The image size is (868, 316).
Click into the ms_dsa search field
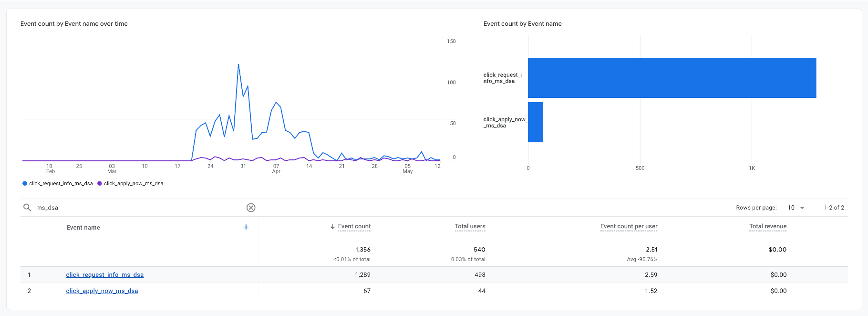pos(138,208)
